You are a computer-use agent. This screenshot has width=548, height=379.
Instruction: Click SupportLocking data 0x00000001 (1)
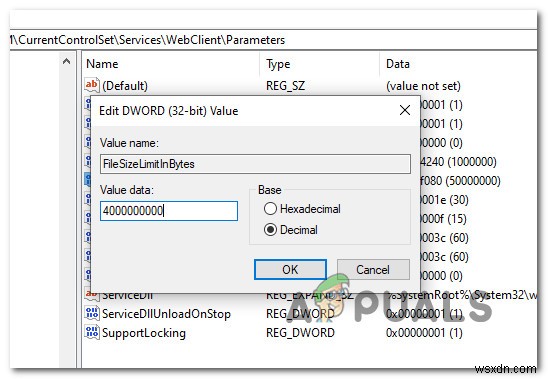[x=424, y=332]
